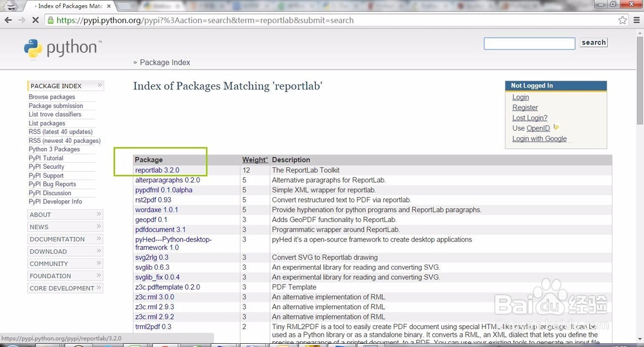Open alterparagraphs 0.2.0 package
Screen dimensions: 644x347
tap(167, 180)
